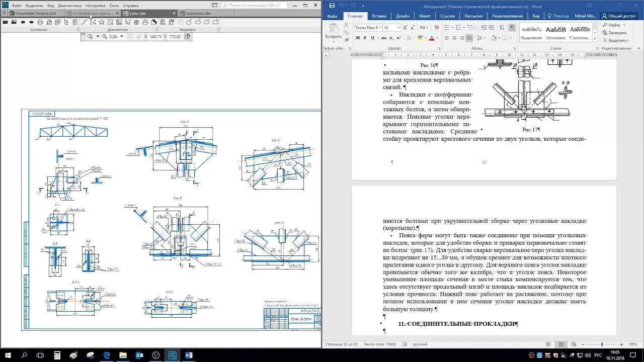Open Outlook from the taskbar

tap(139, 355)
